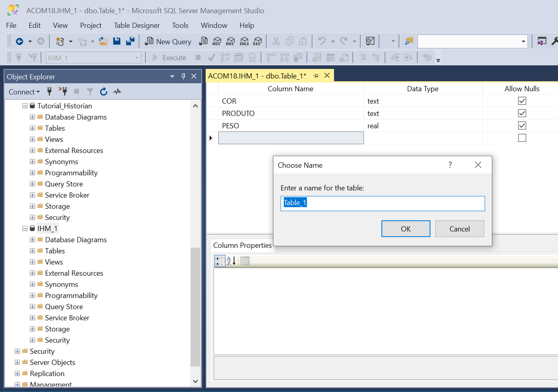Click the Connect Object Explorer plug icon
The width and height of the screenshot is (558, 392).
[x=49, y=92]
